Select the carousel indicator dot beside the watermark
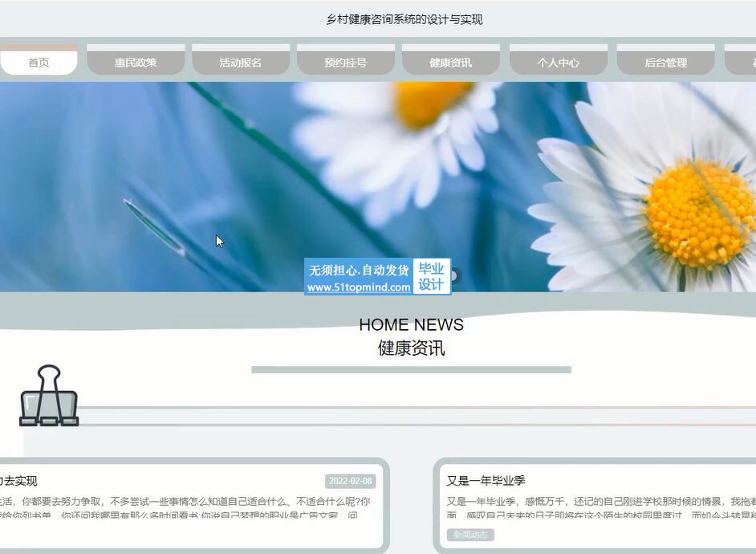The height and width of the screenshot is (554, 756). pyautogui.click(x=455, y=275)
